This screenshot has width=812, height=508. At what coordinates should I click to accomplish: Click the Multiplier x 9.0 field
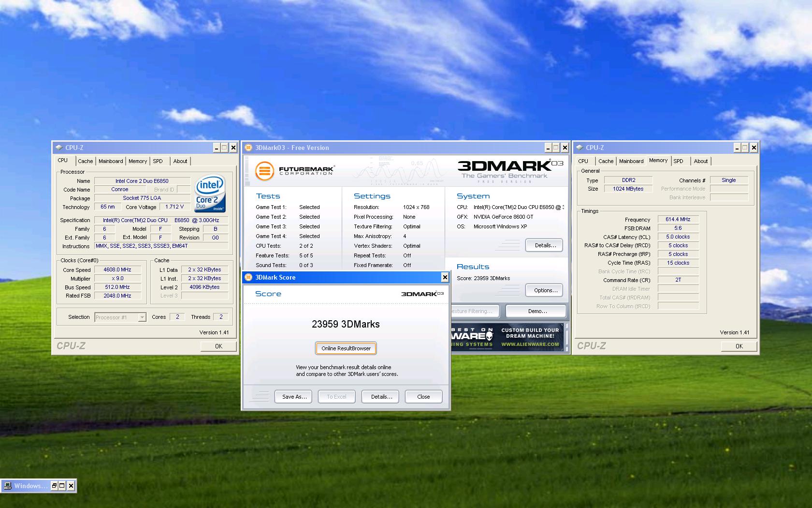[117, 279]
